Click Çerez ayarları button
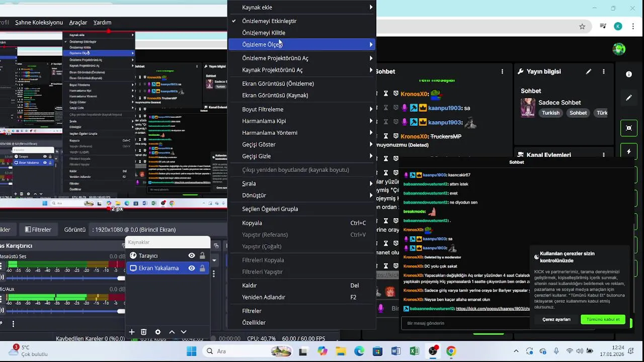Image resolution: width=644 pixels, height=362 pixels. [556, 320]
